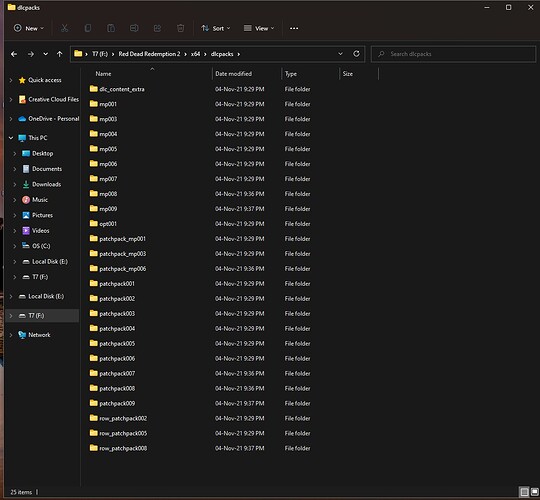Open the See more ellipsis menu
The image size is (540, 500).
point(294,28)
